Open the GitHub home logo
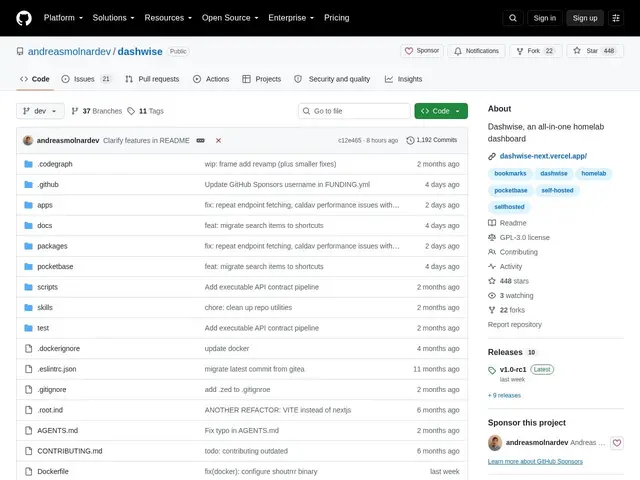Screen dimensions: 640x480 (x=24, y=18)
